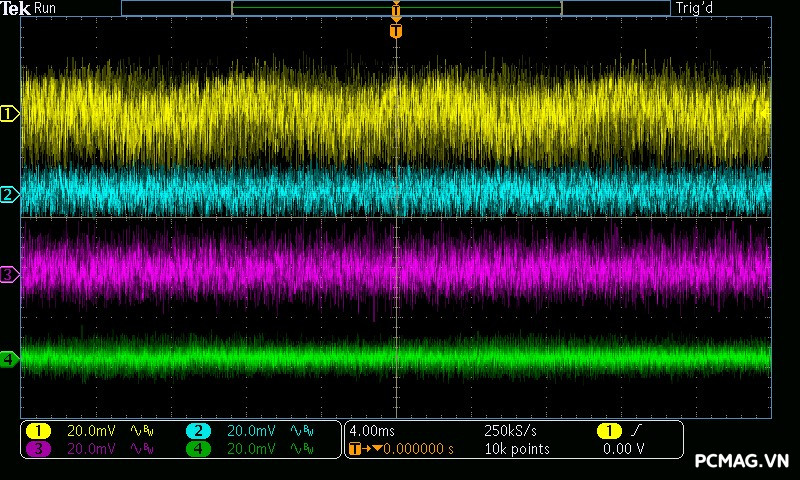Click the trigger delay 0.000000 s readout
The width and height of the screenshot is (800, 480).
(x=418, y=449)
